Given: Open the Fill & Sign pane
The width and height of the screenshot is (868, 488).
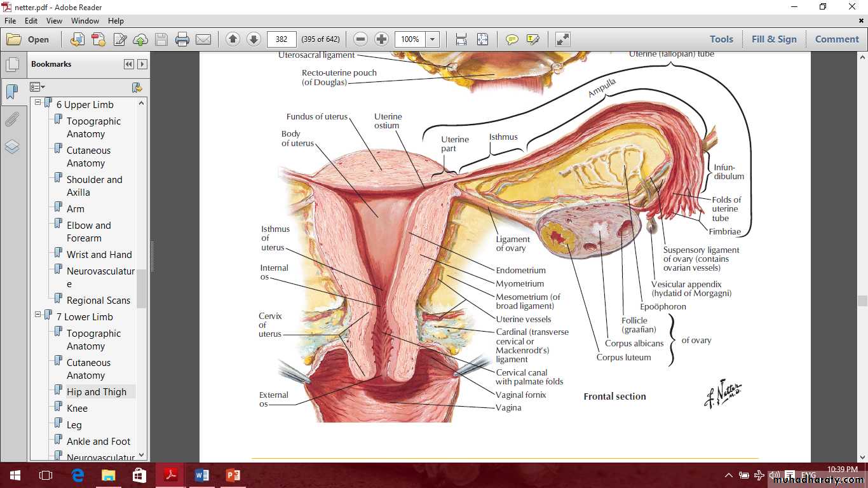Looking at the screenshot, I should click(773, 39).
